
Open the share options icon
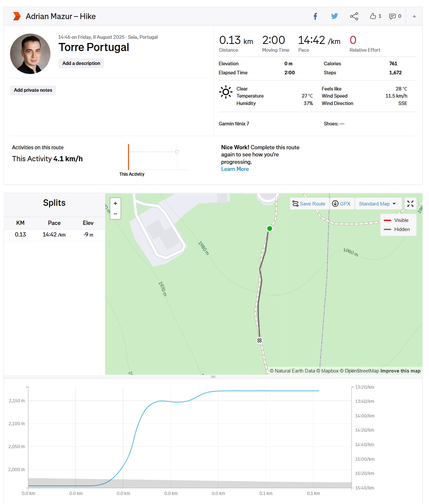click(x=354, y=16)
